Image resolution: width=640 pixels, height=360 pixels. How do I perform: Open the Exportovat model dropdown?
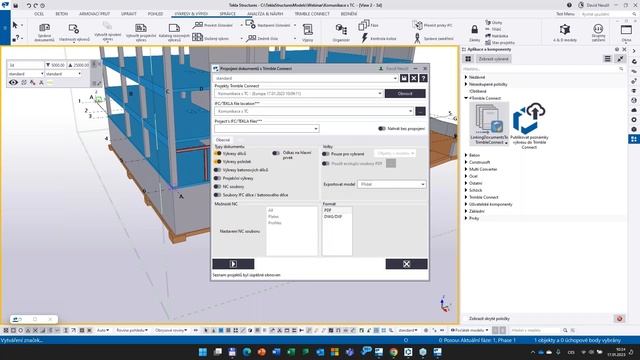pyautogui.click(x=391, y=184)
